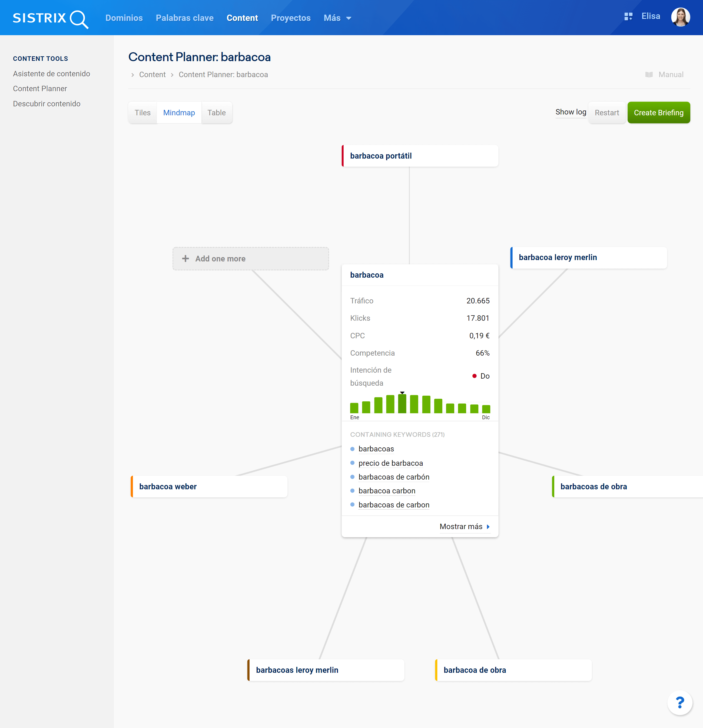Click the Restart button
The image size is (703, 728).
[x=606, y=113]
